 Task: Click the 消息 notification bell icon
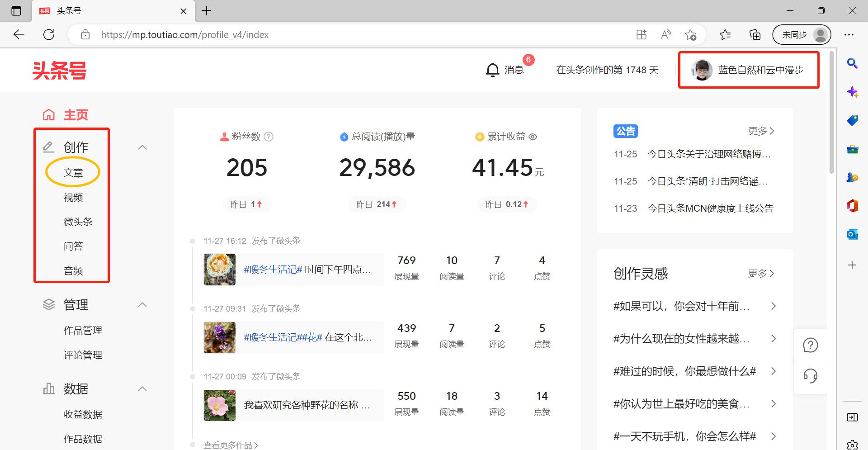click(493, 70)
